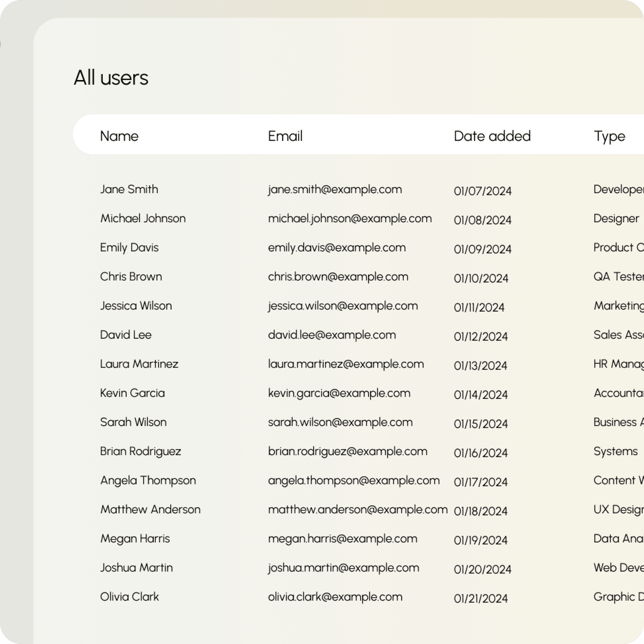The image size is (644, 644).
Task: Click email brian.rodriguez@example.com
Action: tap(348, 452)
